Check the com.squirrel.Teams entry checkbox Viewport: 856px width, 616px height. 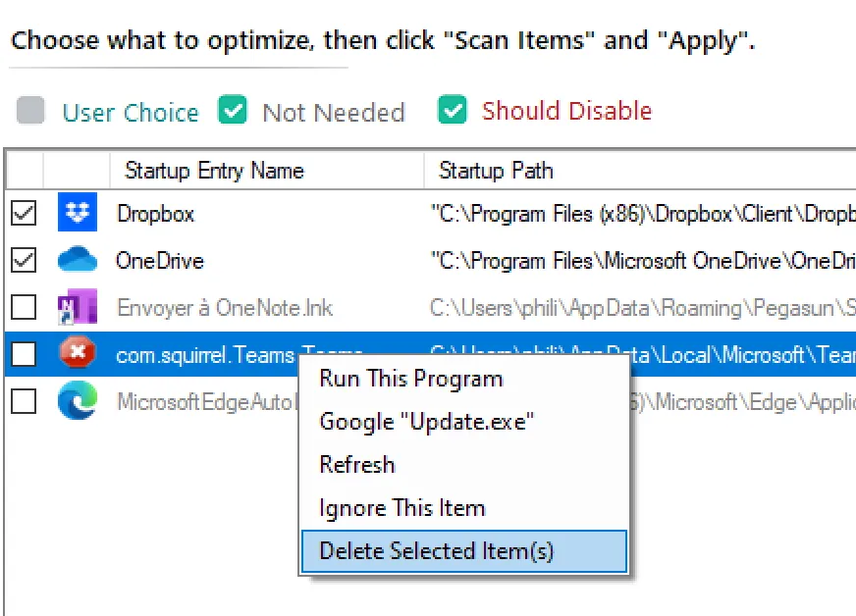pyautogui.click(x=24, y=354)
